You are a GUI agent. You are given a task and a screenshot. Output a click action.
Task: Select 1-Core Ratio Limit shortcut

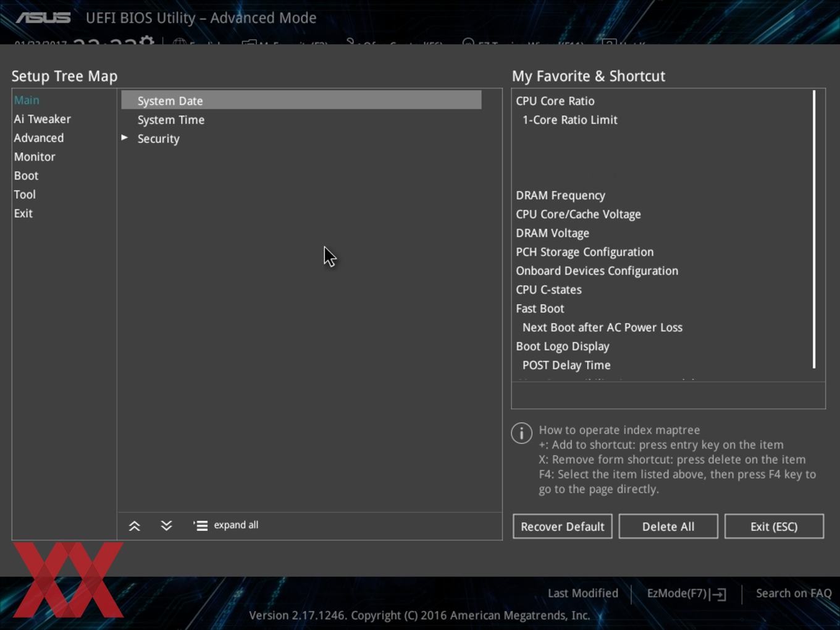point(570,120)
